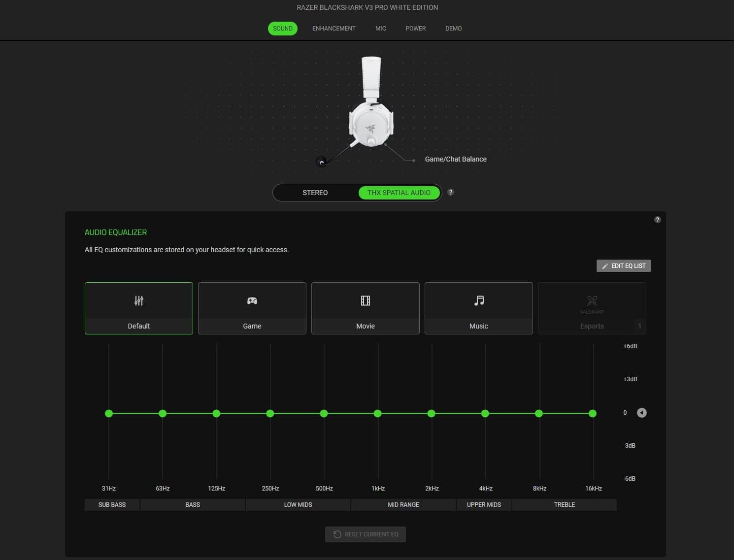The width and height of the screenshot is (734, 560).
Task: Click the music note icon on Music preset
Action: point(479,300)
